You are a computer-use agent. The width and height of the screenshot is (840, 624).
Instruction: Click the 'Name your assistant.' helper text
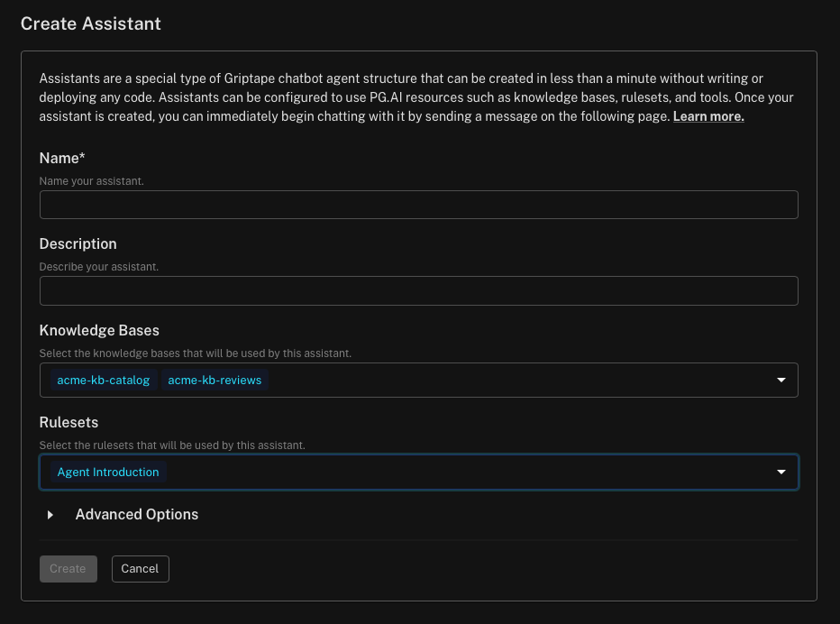91,181
